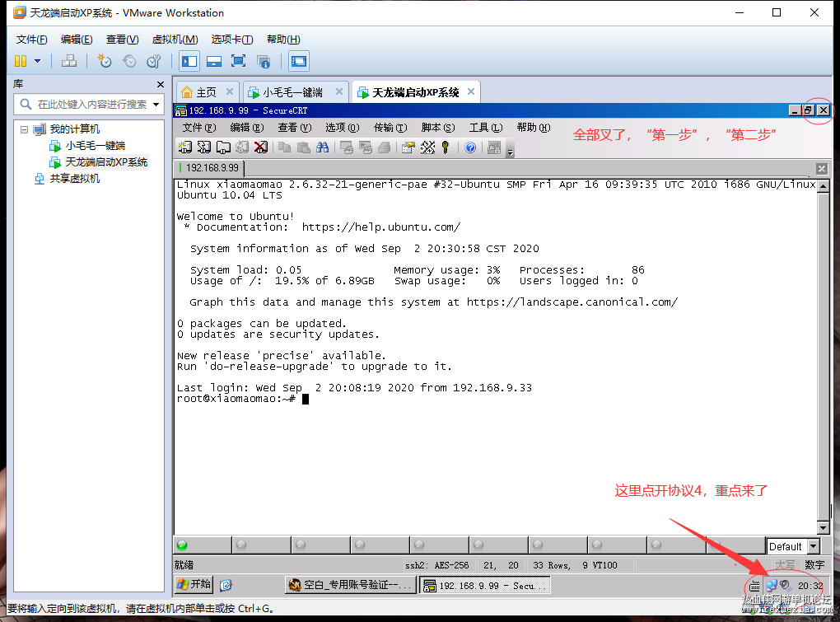Open VMware 查看(V) menu

click(x=122, y=39)
